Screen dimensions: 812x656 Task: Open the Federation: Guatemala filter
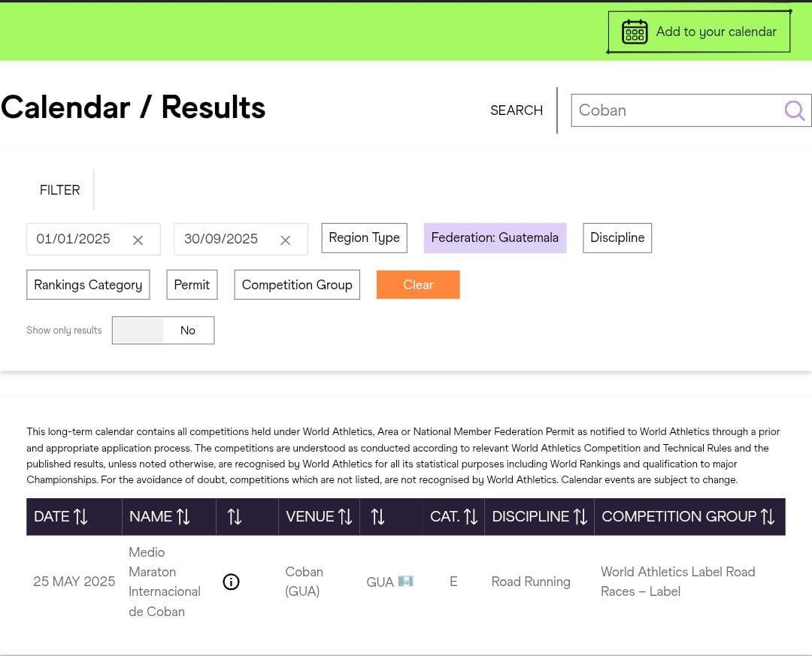495,237
